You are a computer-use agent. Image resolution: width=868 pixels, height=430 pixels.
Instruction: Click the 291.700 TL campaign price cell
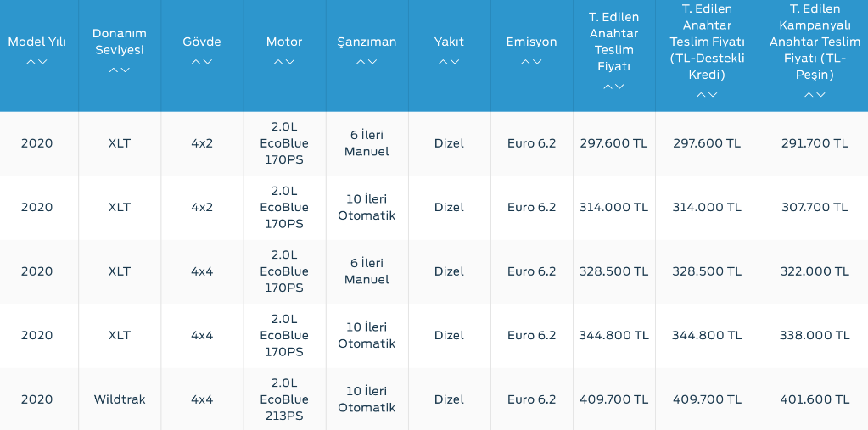[x=815, y=143]
